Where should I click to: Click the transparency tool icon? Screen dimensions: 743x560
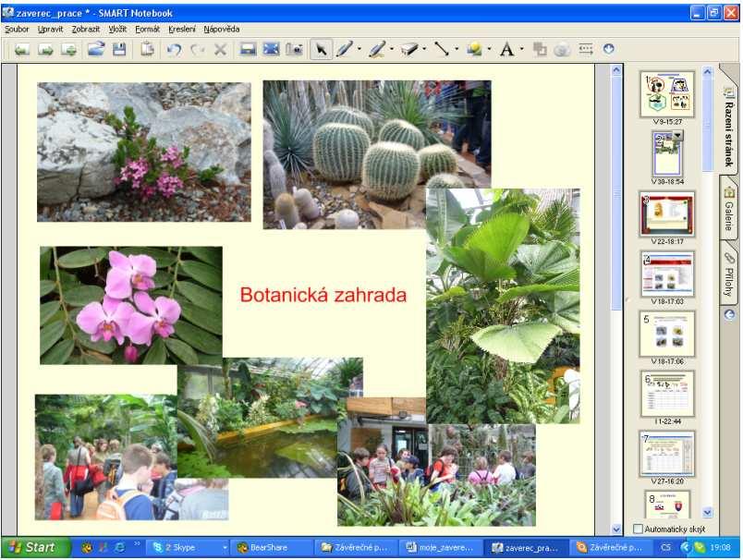click(562, 49)
